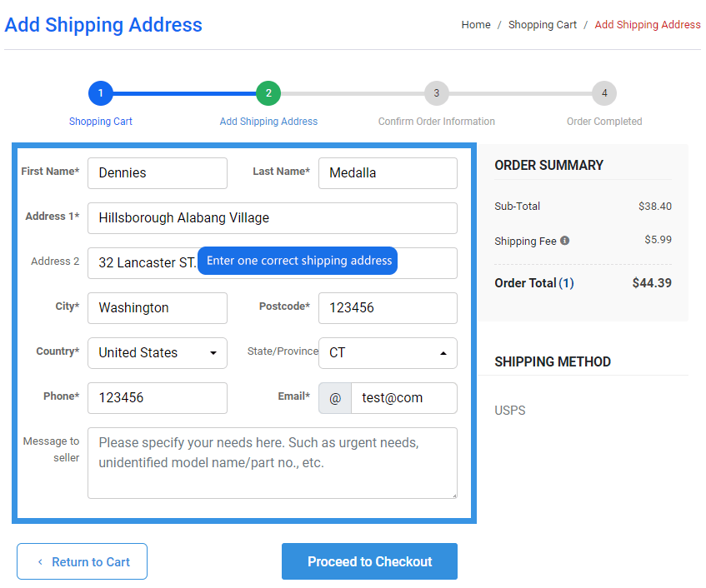Click step 2 Add Shipping Address circle
Viewport: 706px width, 588px height.
coord(268,93)
